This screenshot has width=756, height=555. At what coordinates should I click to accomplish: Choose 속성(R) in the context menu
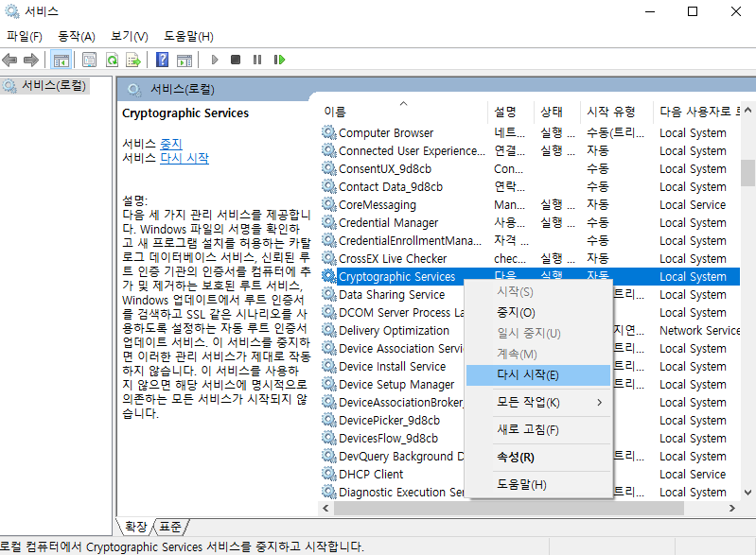(x=538, y=458)
